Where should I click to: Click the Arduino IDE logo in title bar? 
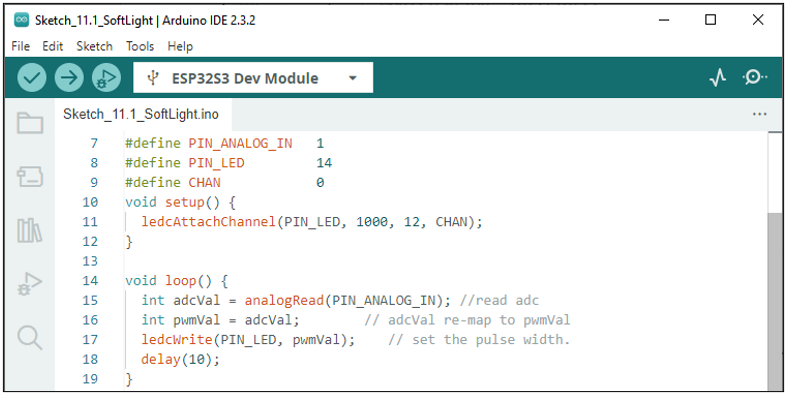(x=21, y=20)
